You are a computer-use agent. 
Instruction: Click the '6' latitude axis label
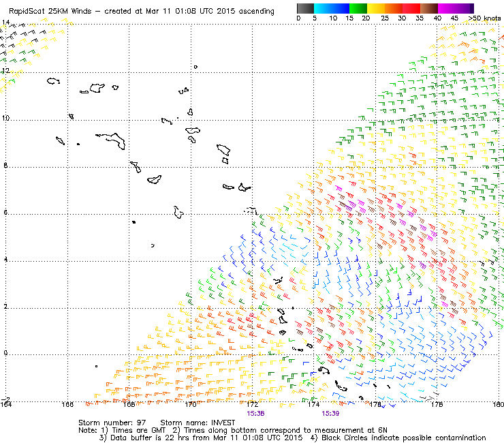(5, 213)
